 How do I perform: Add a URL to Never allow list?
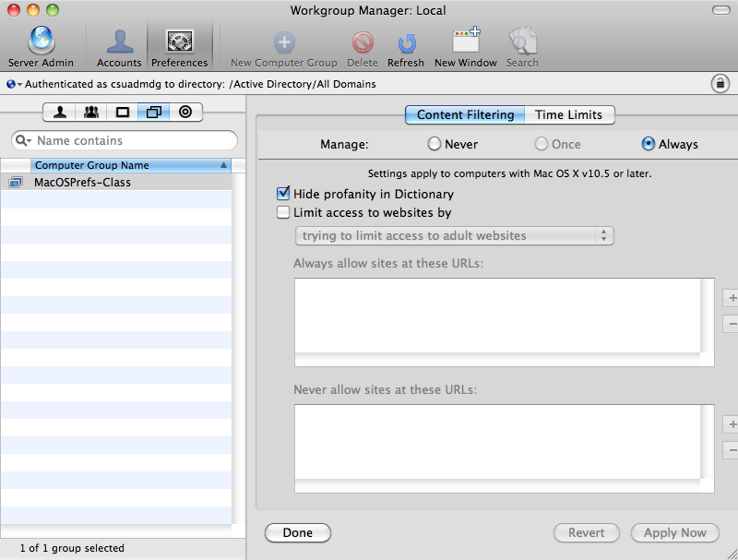(731, 424)
